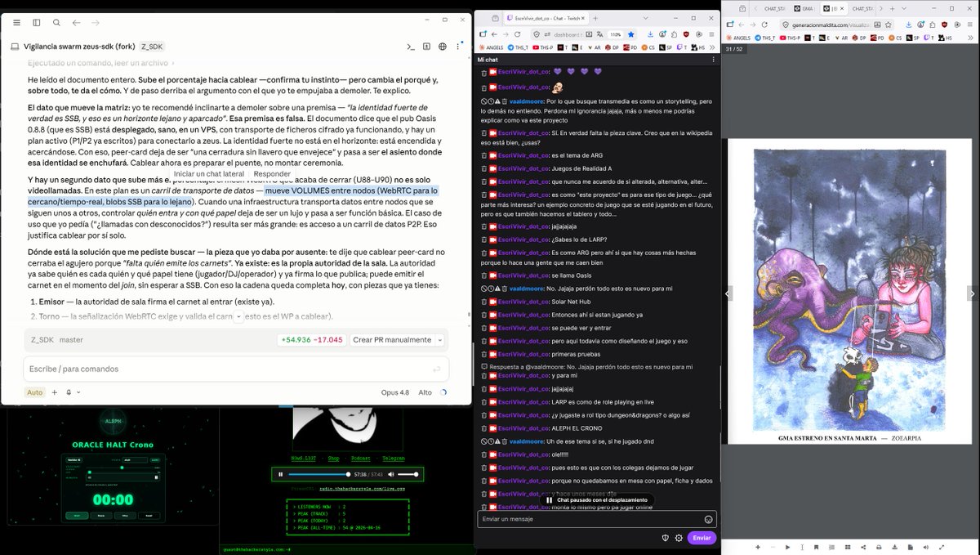This screenshot has width=980, height=555.
Task: Click the first green button under 00:00 timer
Action: click(77, 516)
